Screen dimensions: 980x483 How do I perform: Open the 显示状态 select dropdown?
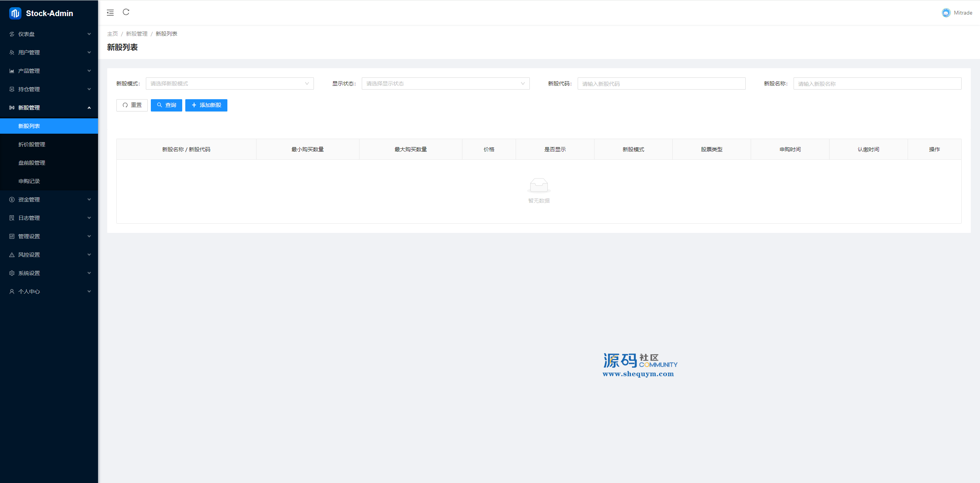tap(446, 84)
